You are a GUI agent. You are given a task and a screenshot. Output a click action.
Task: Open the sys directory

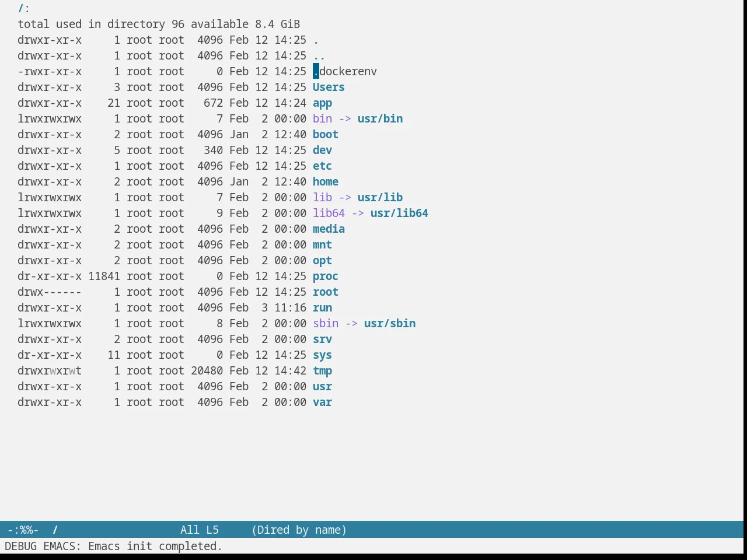pyautogui.click(x=322, y=355)
